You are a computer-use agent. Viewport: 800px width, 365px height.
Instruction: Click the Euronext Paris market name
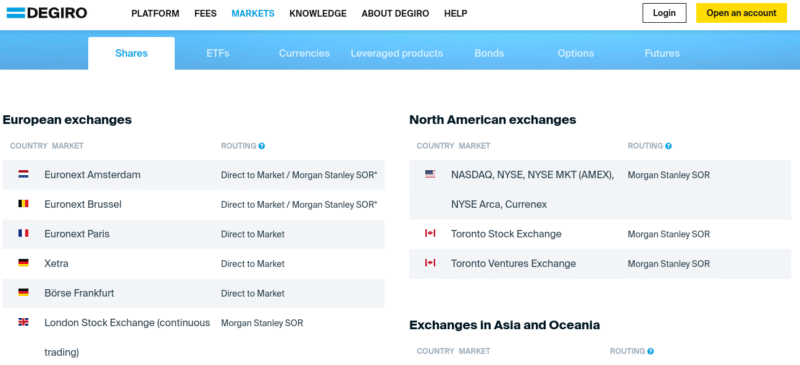click(77, 234)
